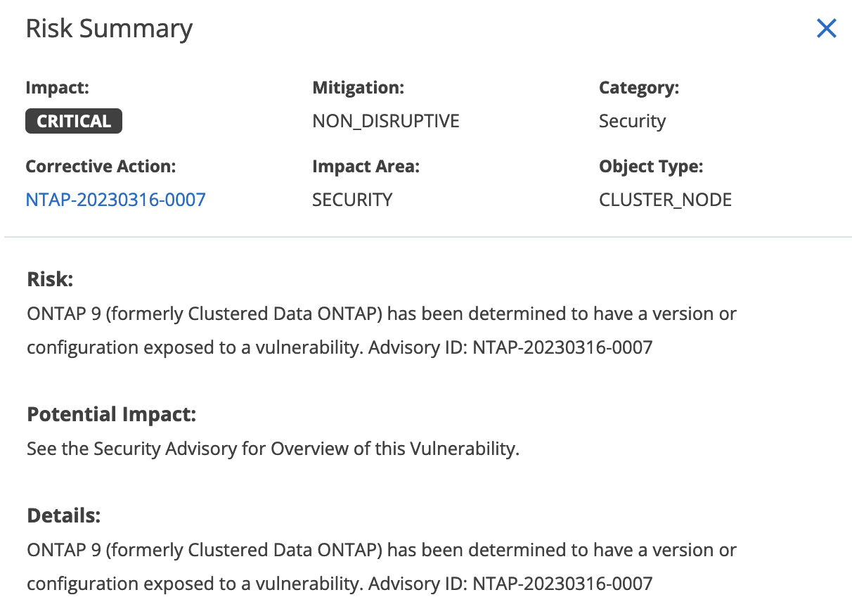The image size is (852, 616).
Task: Select the SECURITY value under Impact Area
Action: 352,200
